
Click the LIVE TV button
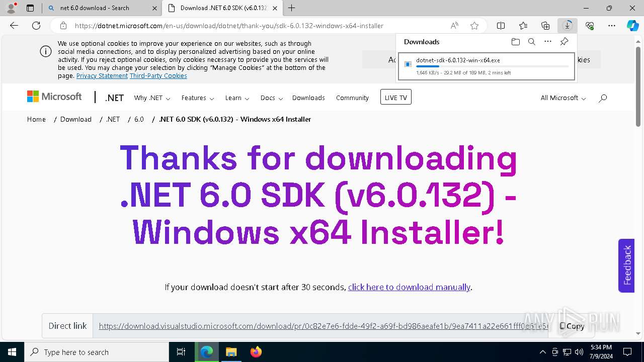coord(396,98)
